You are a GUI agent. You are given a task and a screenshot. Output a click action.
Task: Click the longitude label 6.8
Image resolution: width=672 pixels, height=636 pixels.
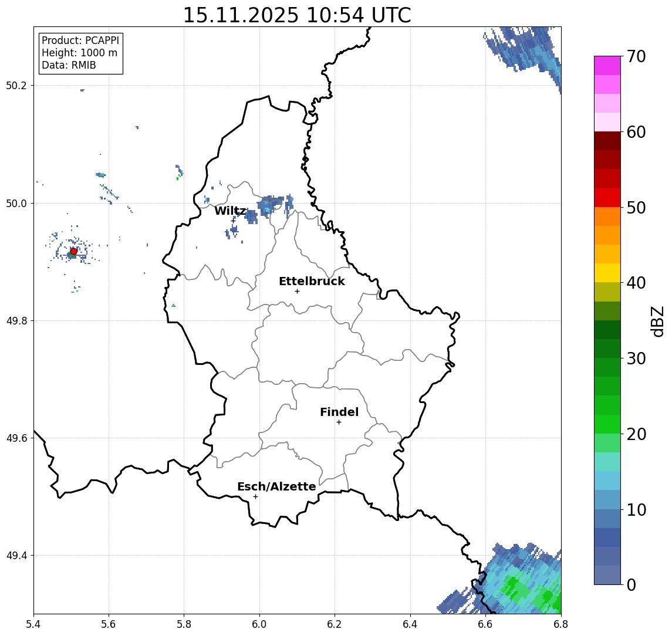(x=560, y=624)
